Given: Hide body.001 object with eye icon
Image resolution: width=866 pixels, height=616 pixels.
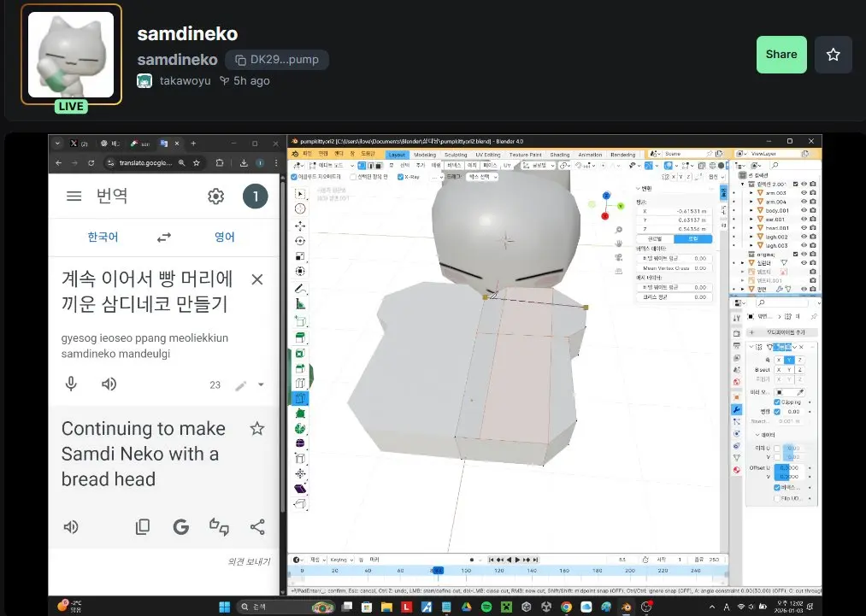Looking at the screenshot, I should pos(804,210).
